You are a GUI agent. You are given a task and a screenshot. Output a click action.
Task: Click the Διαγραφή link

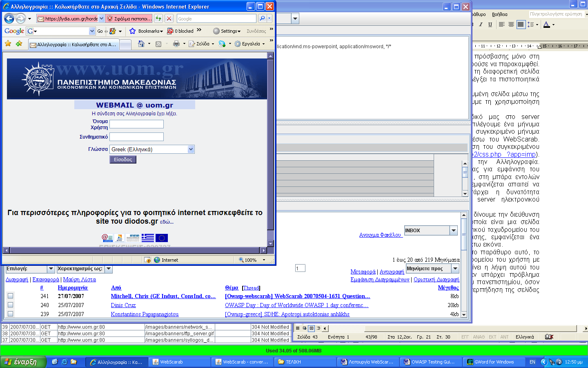[x=17, y=279]
